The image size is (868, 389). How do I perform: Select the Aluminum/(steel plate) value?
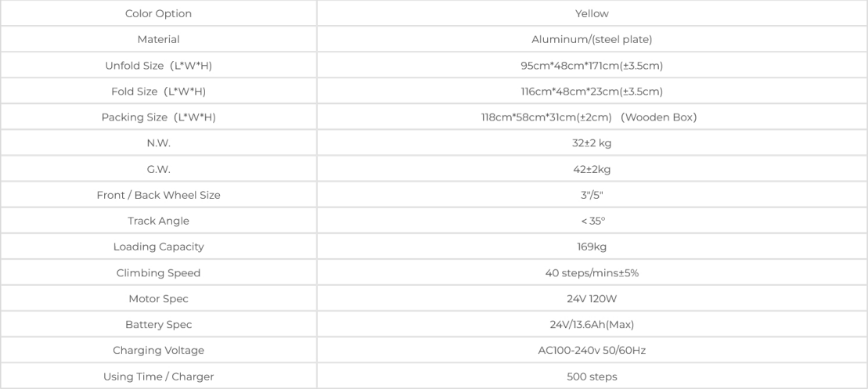click(x=592, y=39)
